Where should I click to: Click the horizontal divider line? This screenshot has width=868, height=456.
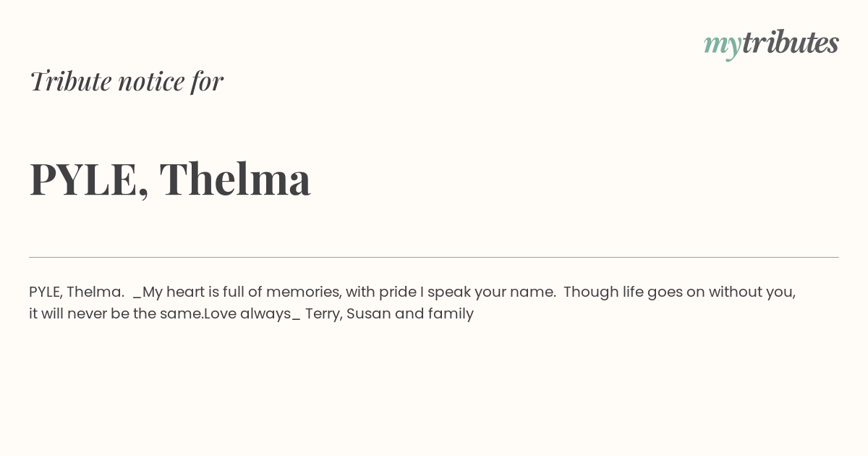pos(434,257)
